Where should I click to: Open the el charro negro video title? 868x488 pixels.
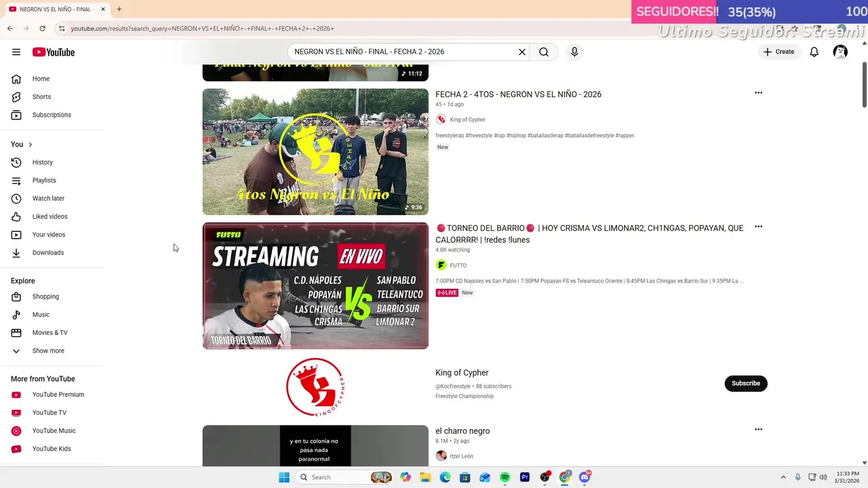462,431
